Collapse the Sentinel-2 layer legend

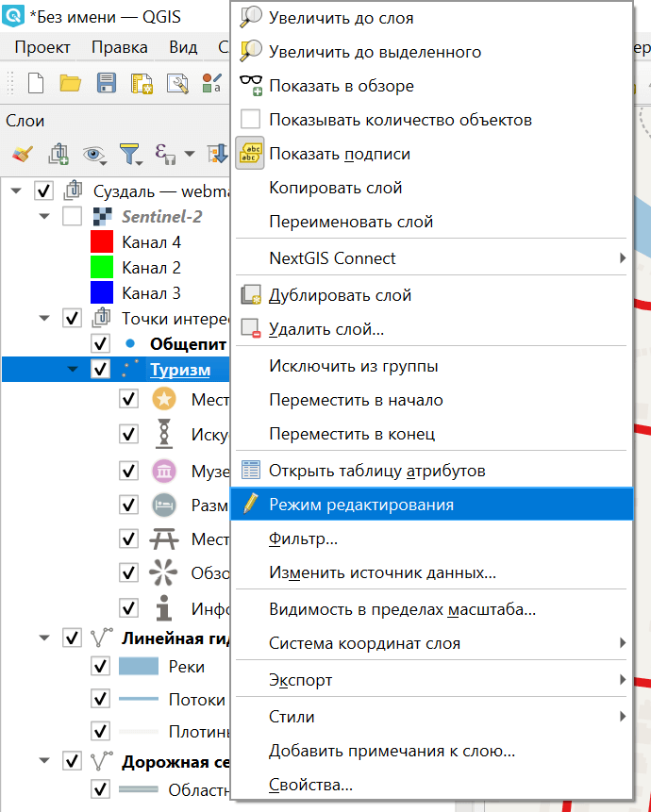pyautogui.click(x=44, y=216)
